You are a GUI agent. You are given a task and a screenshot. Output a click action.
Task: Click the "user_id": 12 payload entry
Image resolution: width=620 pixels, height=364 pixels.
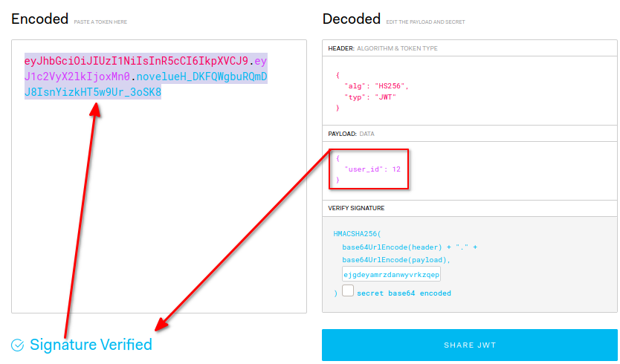click(373, 169)
